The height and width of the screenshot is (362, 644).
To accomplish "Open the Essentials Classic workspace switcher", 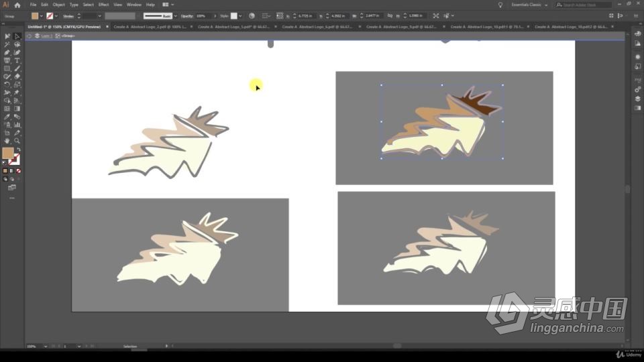I will [529, 5].
